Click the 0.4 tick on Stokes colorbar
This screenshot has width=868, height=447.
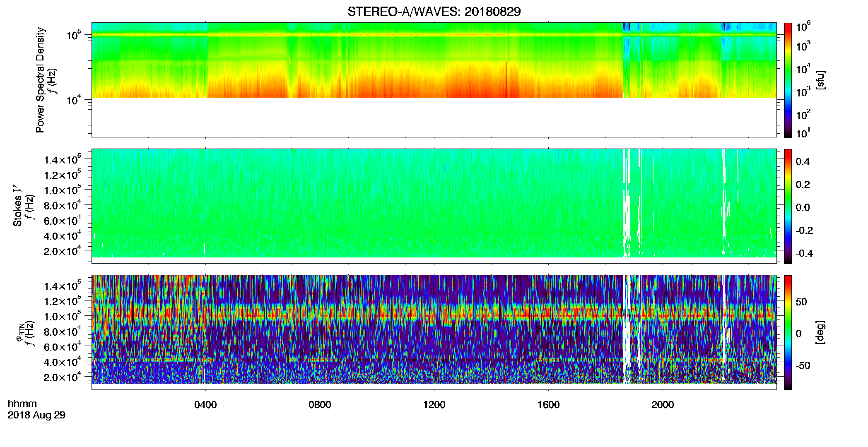[x=803, y=161]
